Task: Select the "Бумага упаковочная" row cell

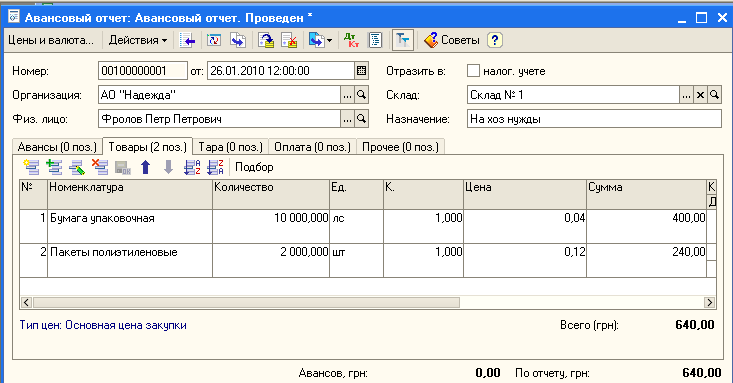Action: coord(130,226)
